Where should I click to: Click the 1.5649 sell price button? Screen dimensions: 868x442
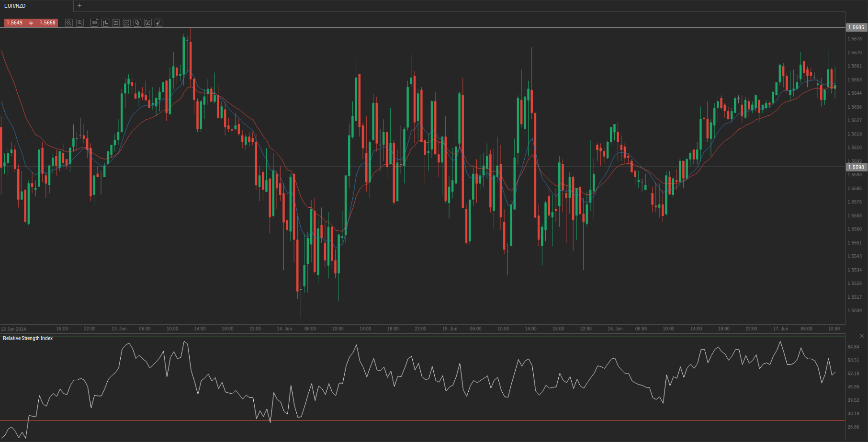(15, 23)
